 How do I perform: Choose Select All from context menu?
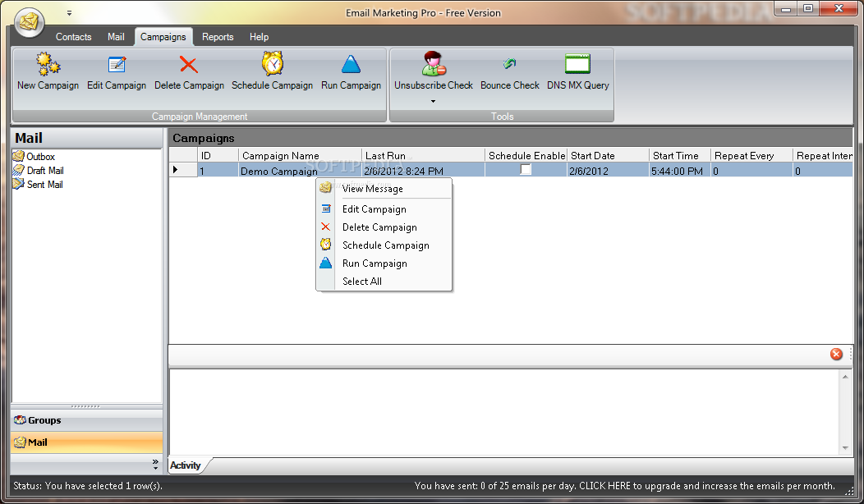[361, 282]
